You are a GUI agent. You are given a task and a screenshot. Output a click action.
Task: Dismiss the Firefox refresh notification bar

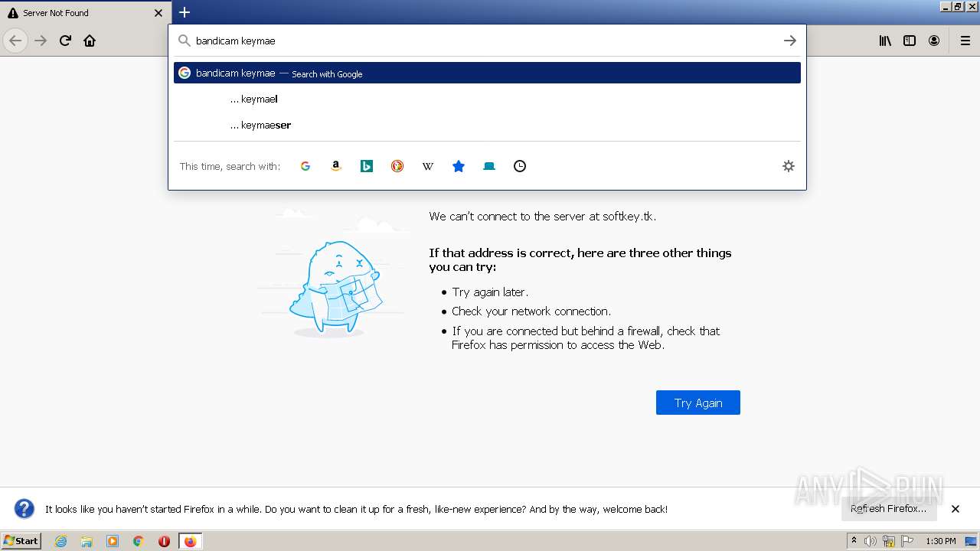(955, 509)
